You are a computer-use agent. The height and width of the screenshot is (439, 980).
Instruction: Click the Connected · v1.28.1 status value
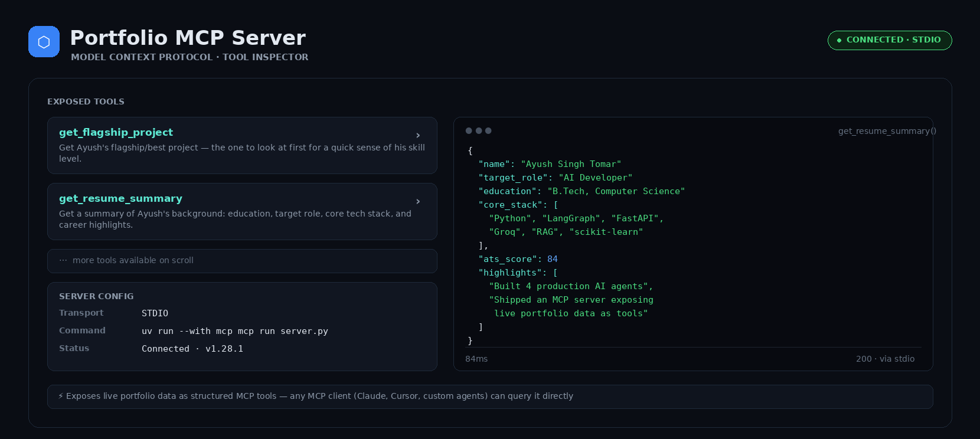(192, 349)
